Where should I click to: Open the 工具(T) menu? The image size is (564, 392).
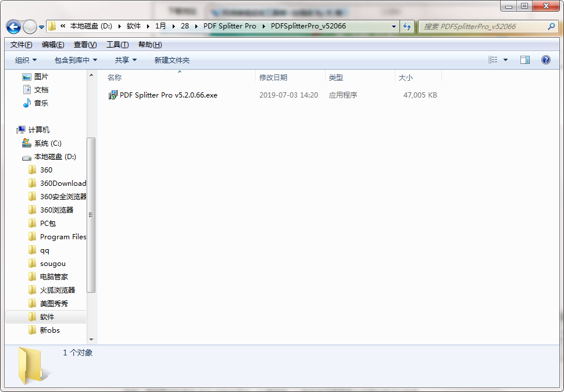point(117,45)
